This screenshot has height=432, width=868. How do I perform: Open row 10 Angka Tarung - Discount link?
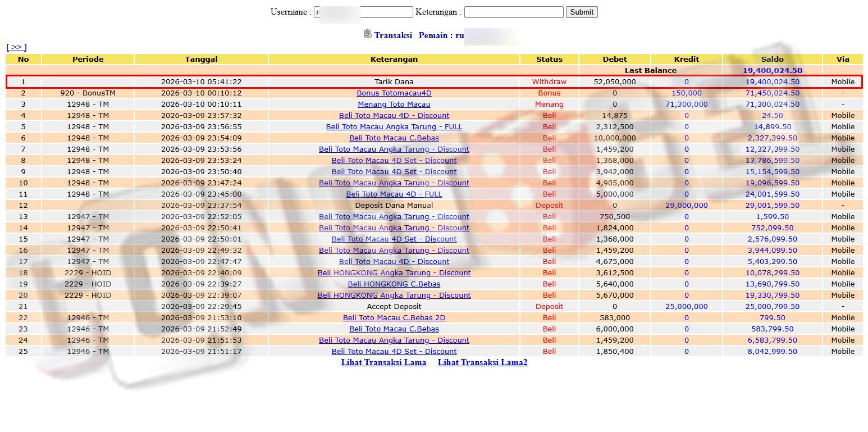coord(394,183)
